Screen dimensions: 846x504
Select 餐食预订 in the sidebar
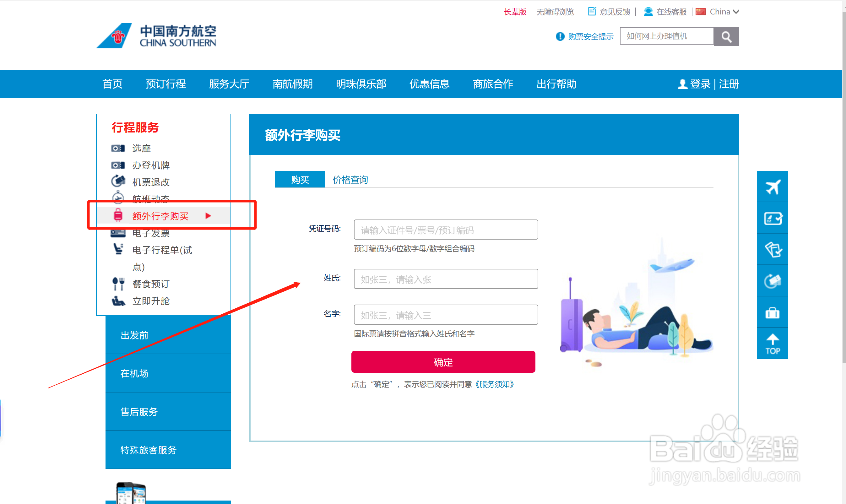coord(151,284)
